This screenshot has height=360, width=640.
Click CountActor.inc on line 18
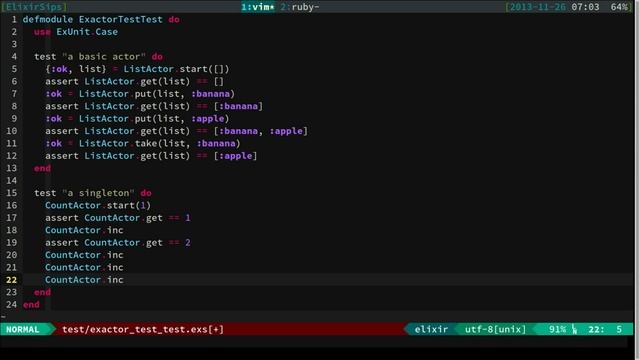[x=84, y=230]
